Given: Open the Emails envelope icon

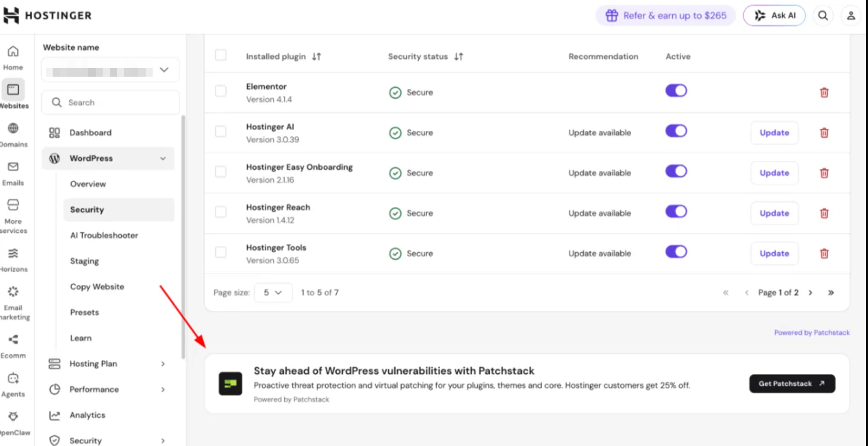Looking at the screenshot, I should point(13,167).
